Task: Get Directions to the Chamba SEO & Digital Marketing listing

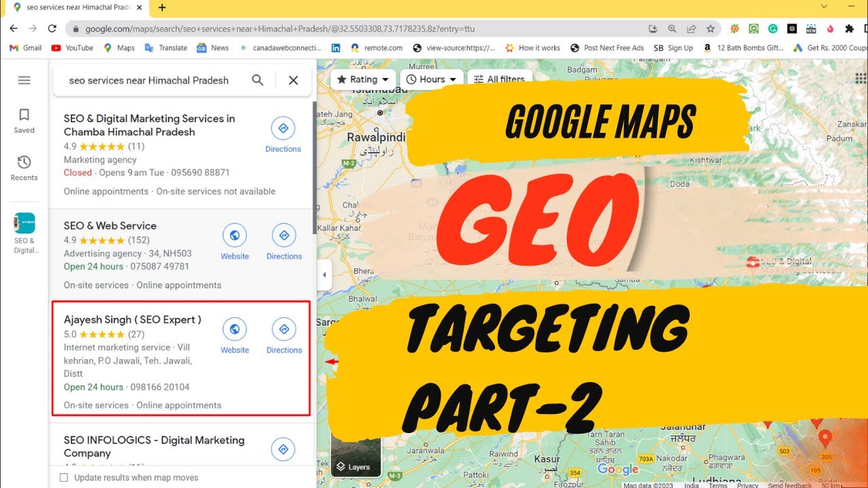Action: [x=283, y=135]
